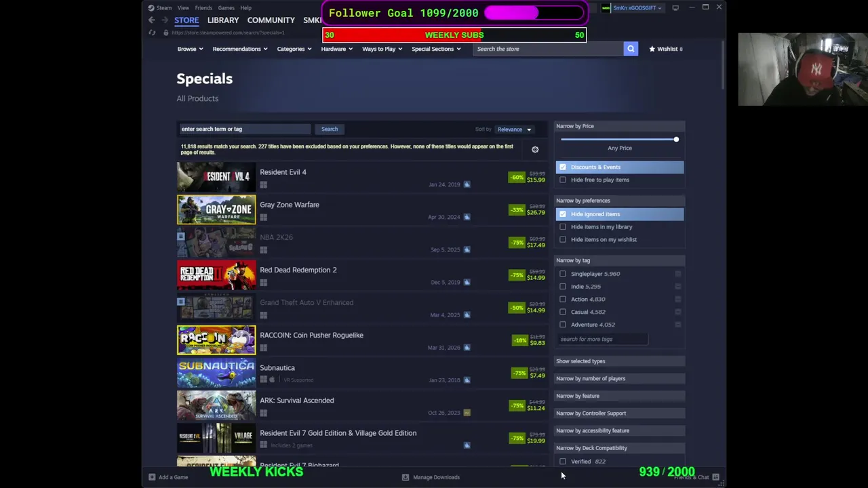
Task: Click the profile avatar in the title bar
Action: click(x=606, y=8)
